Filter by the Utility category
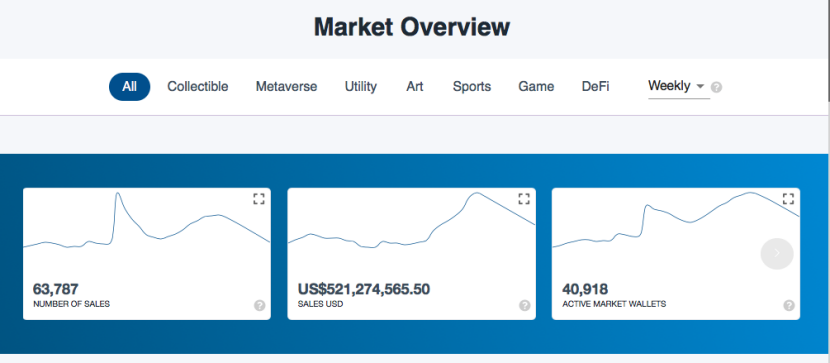The image size is (830, 363). pos(360,87)
